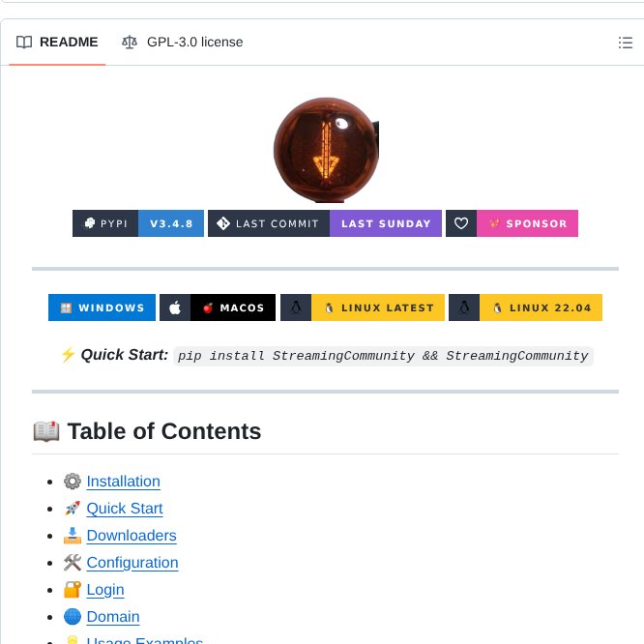Click the PyPI v3.4.8 badge
644x644 pixels.
[138, 223]
